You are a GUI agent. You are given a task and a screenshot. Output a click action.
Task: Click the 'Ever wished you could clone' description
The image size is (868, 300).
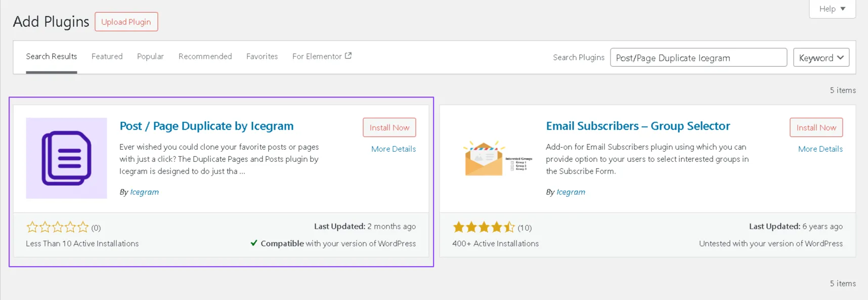tap(219, 159)
